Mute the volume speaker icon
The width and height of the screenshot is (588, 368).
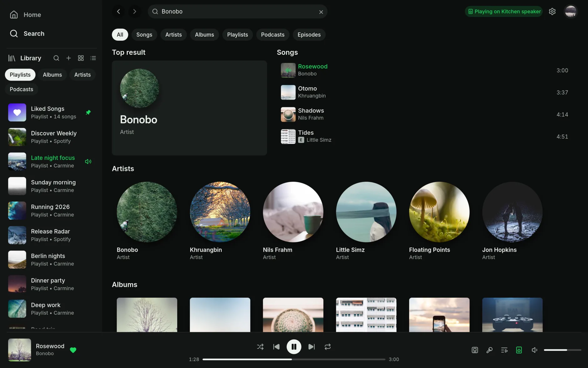[535, 350]
